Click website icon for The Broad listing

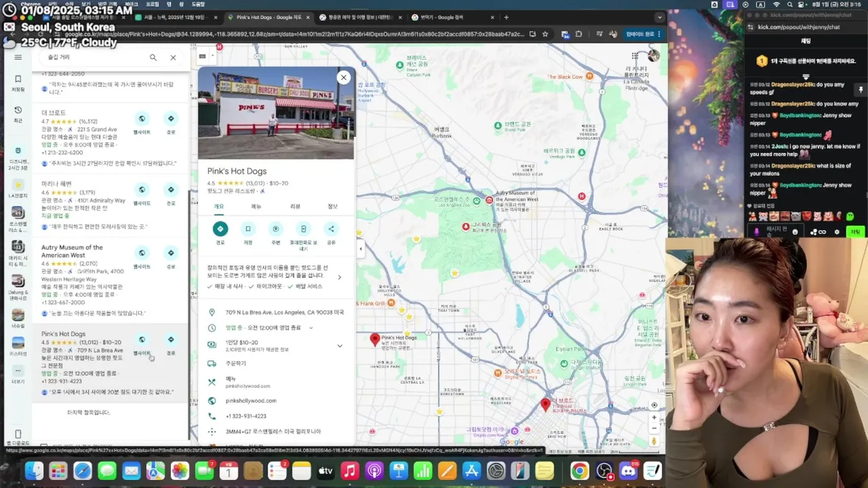tap(142, 119)
